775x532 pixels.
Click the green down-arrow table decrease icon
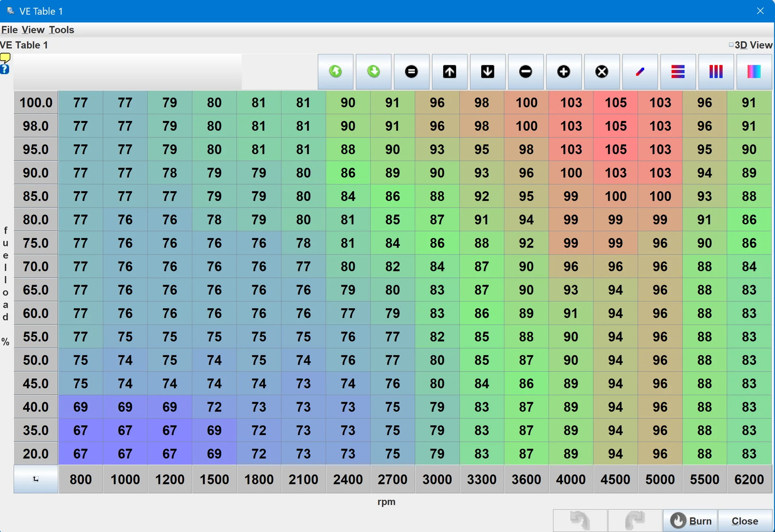click(373, 72)
